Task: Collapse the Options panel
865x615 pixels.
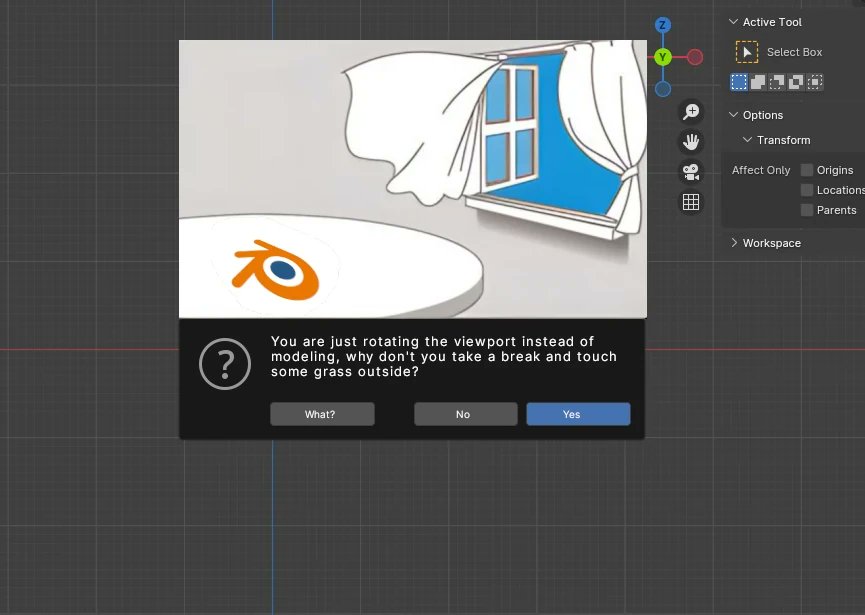Action: (733, 115)
